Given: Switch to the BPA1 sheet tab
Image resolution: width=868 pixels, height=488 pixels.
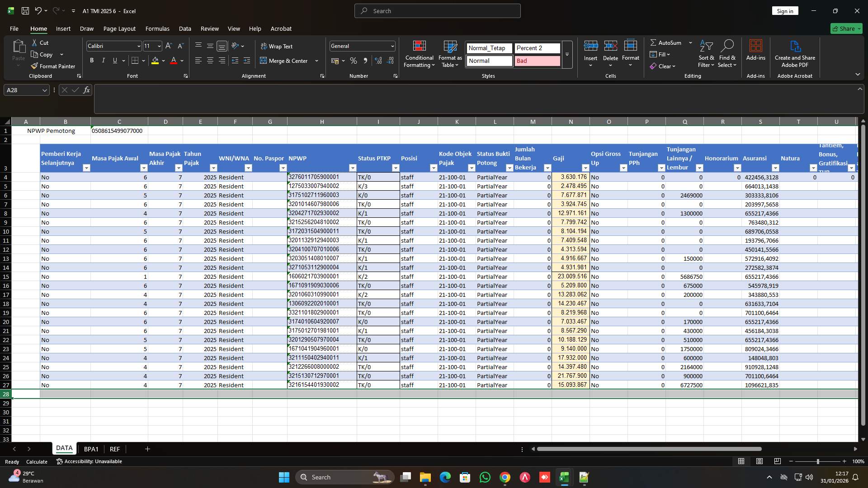Looking at the screenshot, I should tap(91, 449).
